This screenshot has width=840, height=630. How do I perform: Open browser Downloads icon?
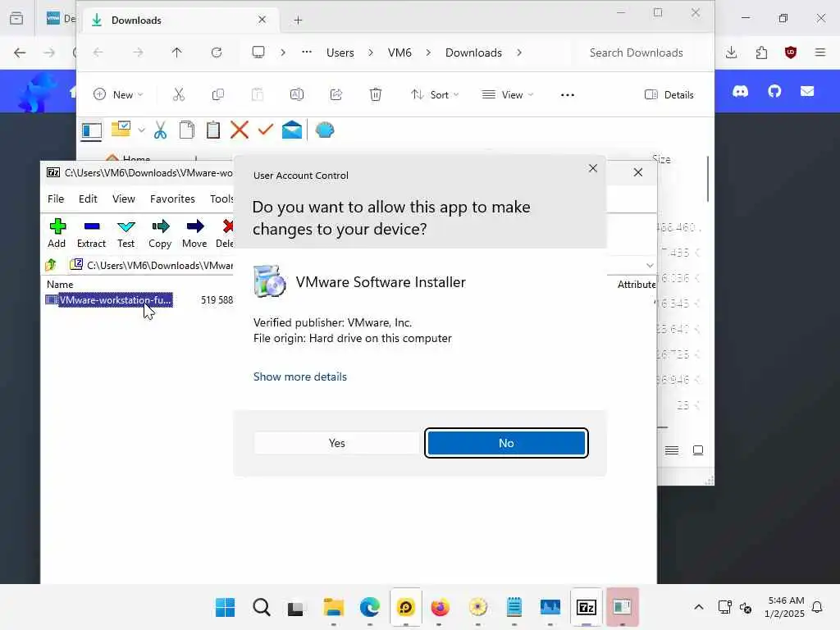(731, 52)
